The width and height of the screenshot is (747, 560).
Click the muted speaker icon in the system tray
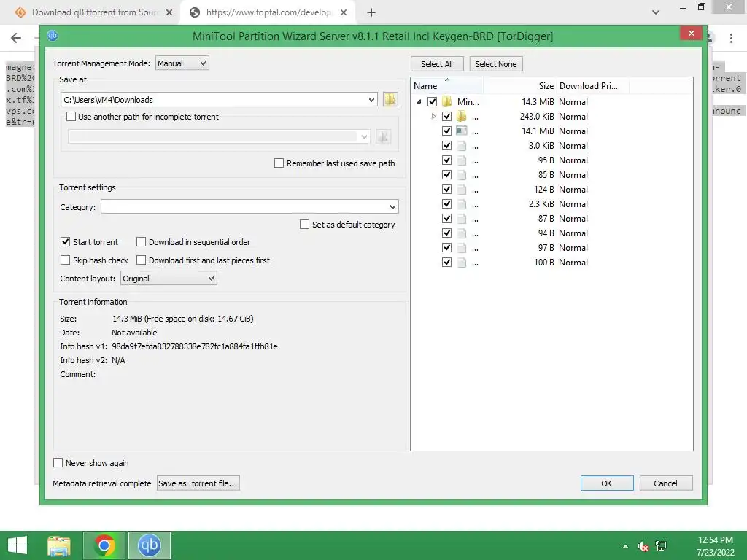[643, 546]
